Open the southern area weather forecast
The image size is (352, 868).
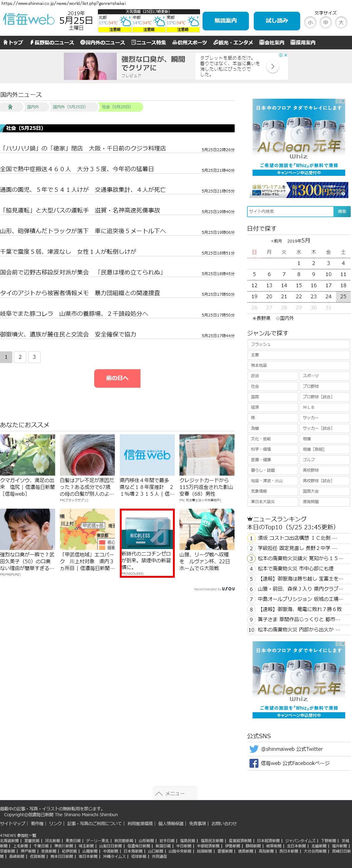tap(183, 23)
